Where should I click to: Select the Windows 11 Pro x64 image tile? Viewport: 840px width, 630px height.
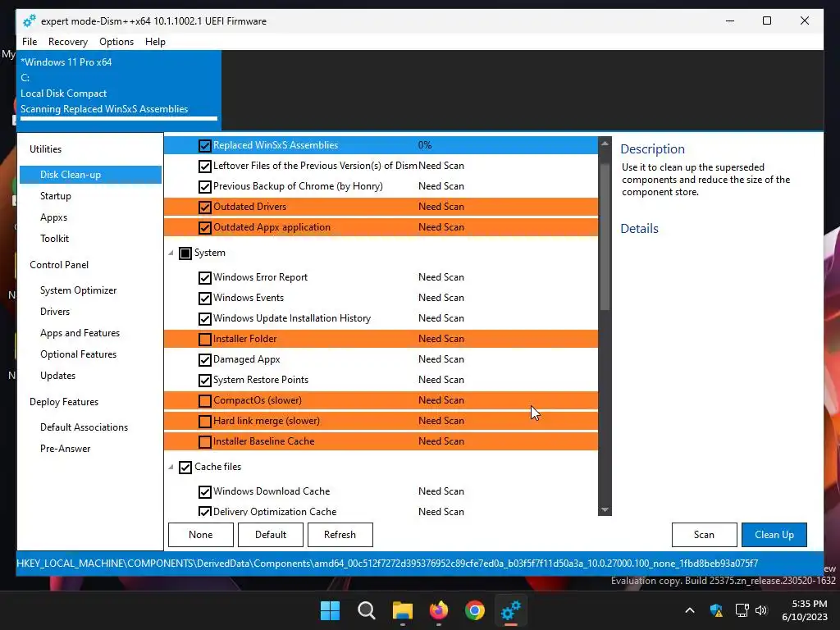[x=119, y=90]
